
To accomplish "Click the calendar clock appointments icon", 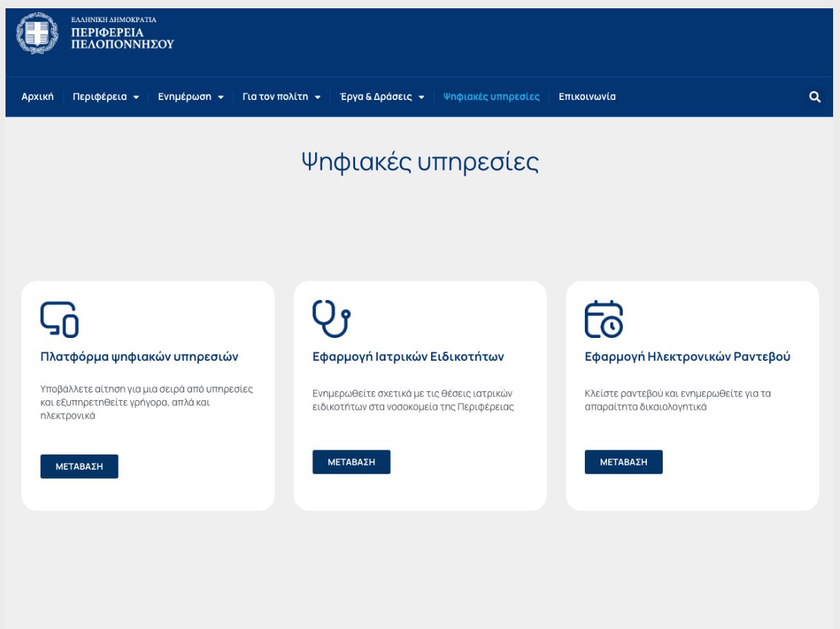I will coord(603,319).
